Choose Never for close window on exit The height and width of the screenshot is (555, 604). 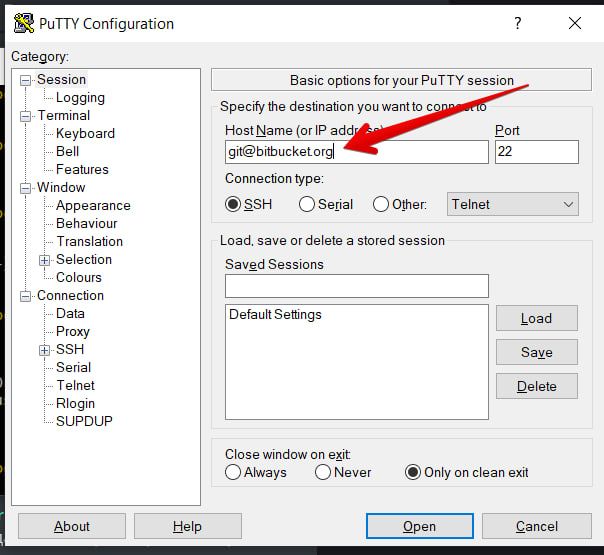323,472
